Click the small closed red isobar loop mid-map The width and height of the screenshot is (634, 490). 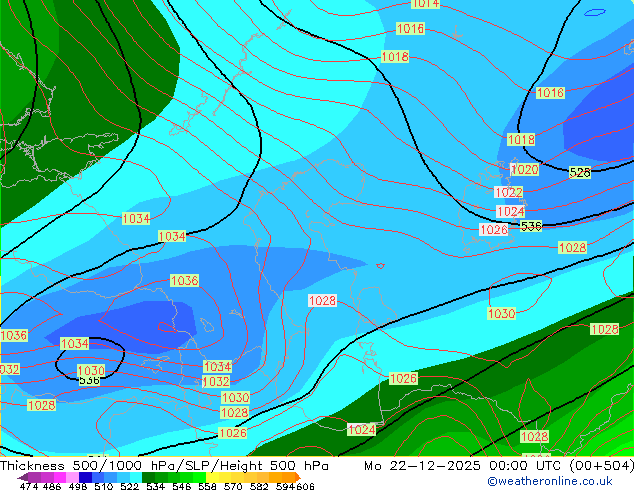(x=380, y=266)
